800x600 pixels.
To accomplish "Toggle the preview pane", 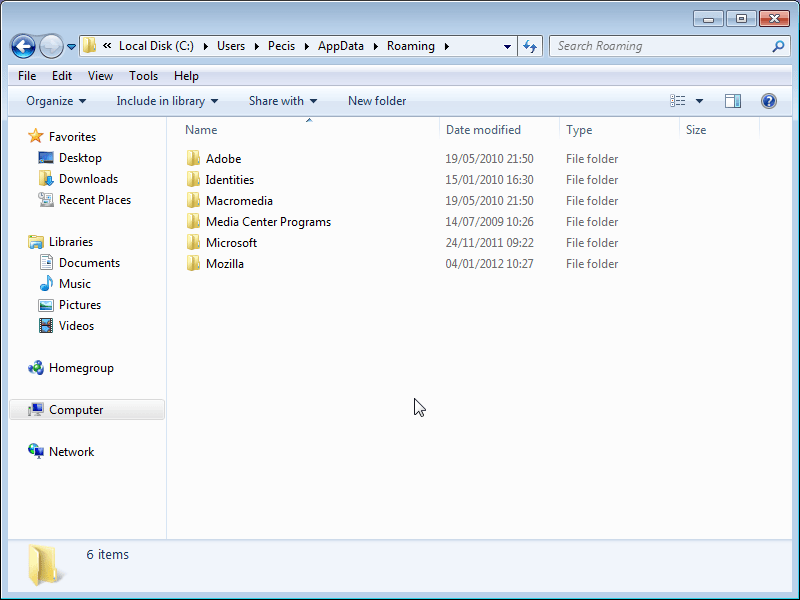I will [x=733, y=101].
